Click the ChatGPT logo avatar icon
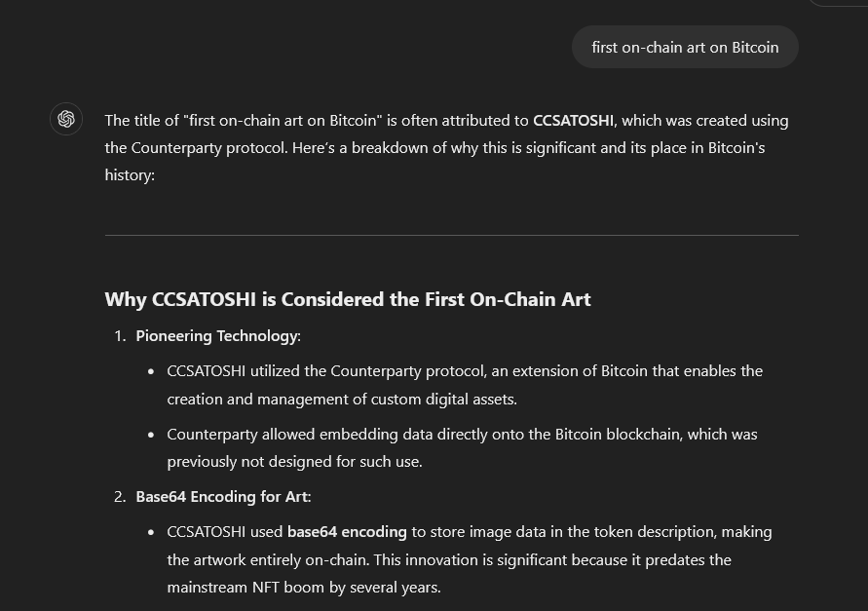The image size is (868, 611). click(66, 119)
